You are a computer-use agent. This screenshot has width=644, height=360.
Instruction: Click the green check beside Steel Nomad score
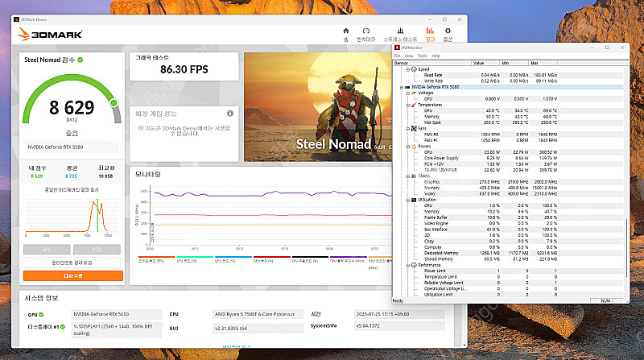tap(80, 60)
